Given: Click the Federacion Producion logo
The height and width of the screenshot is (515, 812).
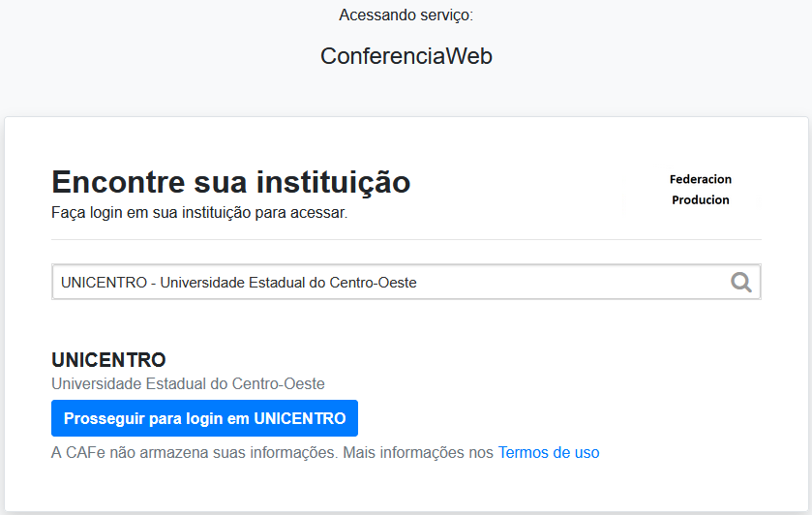Looking at the screenshot, I should click(x=700, y=190).
